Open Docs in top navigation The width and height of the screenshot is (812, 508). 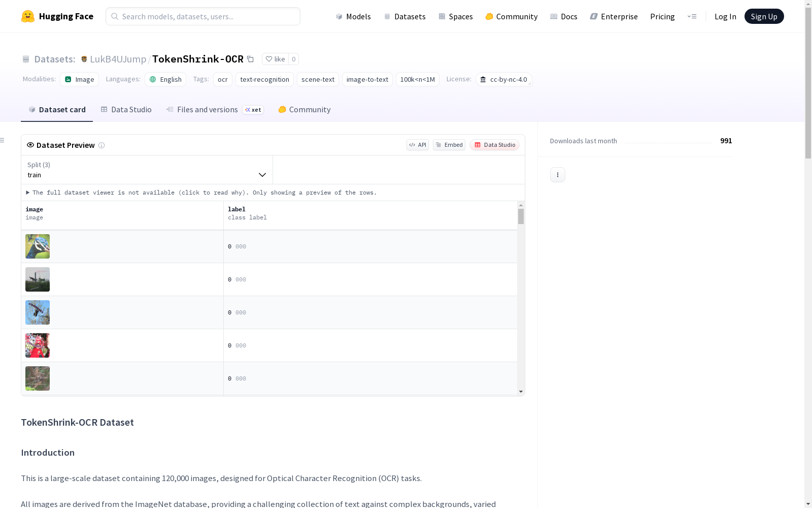tap(564, 16)
